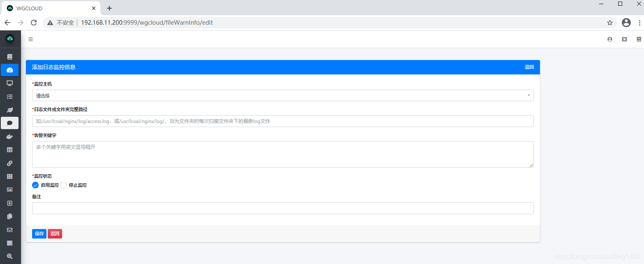Click the blue 保存 button
Viewport: 644px width, 264px height.
(39, 234)
